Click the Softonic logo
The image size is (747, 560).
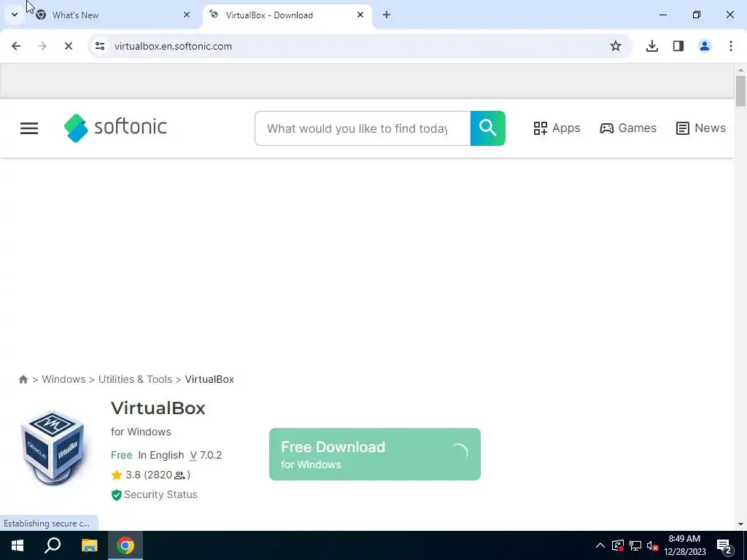[x=115, y=128]
